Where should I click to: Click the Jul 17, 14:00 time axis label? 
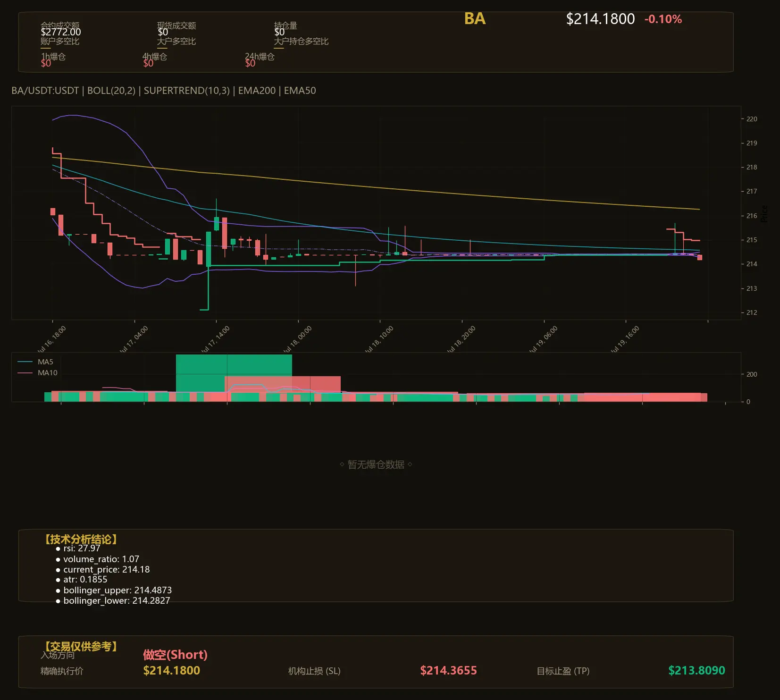(x=215, y=339)
